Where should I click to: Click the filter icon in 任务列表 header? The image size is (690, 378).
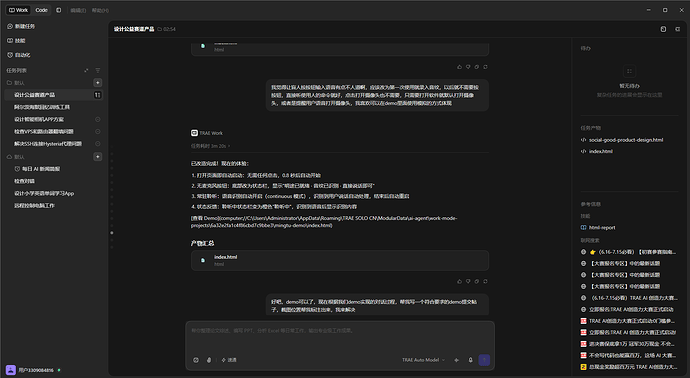(x=98, y=70)
